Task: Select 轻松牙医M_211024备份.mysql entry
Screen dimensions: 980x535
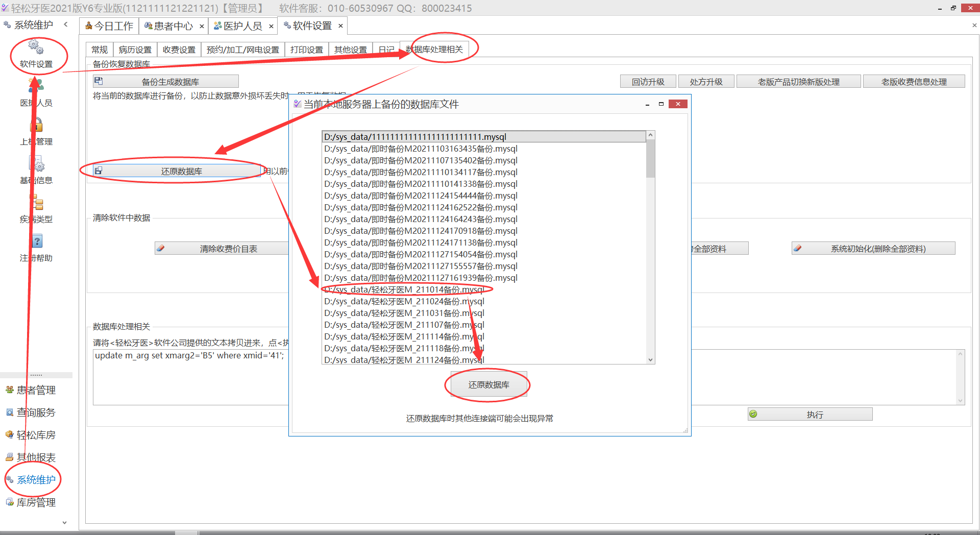Action: click(484, 301)
